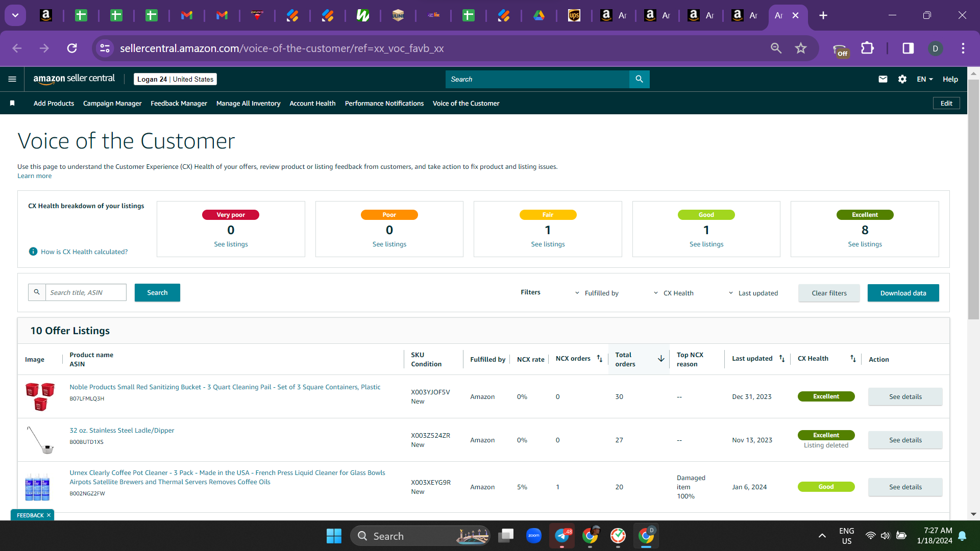The height and width of the screenshot is (551, 980).
Task: Click the info icon beside CX Health calculated
Action: coord(33,252)
